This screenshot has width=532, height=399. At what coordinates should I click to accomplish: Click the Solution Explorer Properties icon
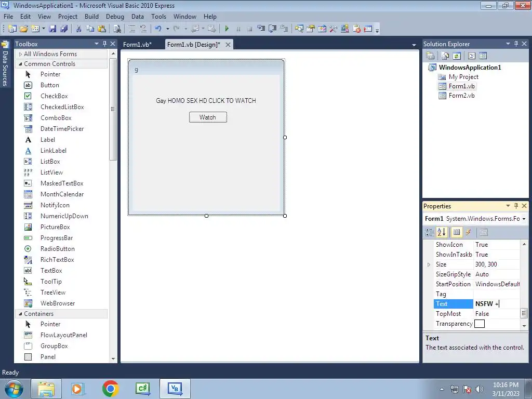(x=430, y=56)
